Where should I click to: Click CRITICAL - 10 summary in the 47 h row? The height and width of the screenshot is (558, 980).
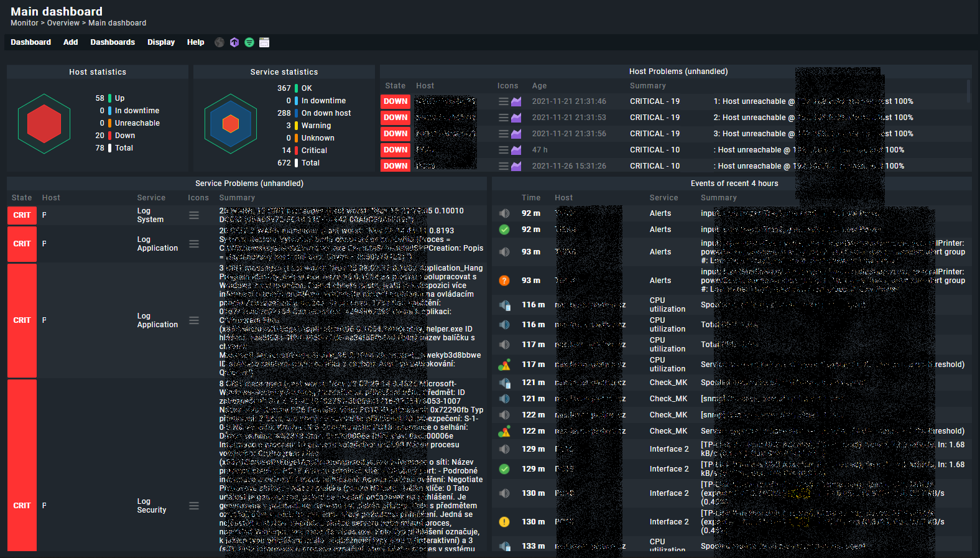pos(655,150)
